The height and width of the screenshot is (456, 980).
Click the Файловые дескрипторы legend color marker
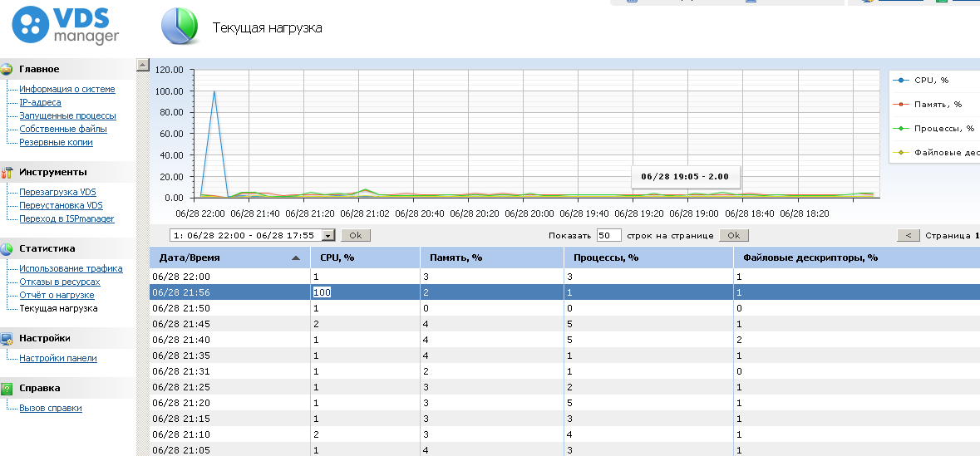coord(902,153)
